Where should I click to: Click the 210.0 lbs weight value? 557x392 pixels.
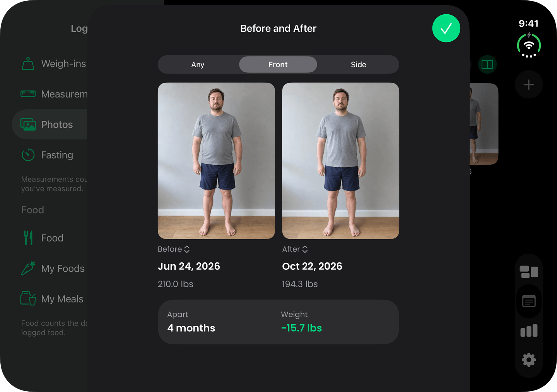click(x=175, y=284)
